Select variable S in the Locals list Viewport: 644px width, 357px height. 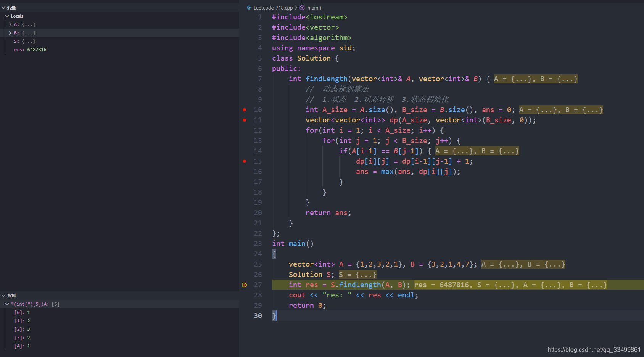click(24, 41)
